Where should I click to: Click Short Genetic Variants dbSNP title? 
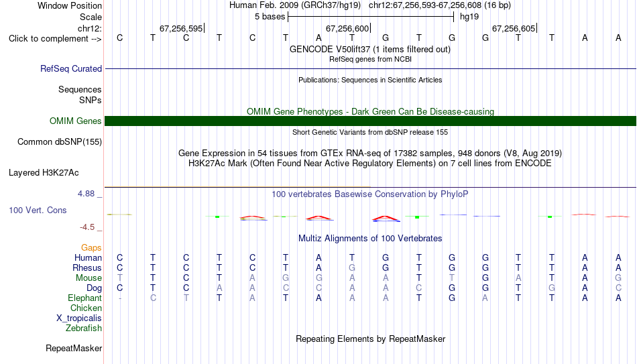370,132
